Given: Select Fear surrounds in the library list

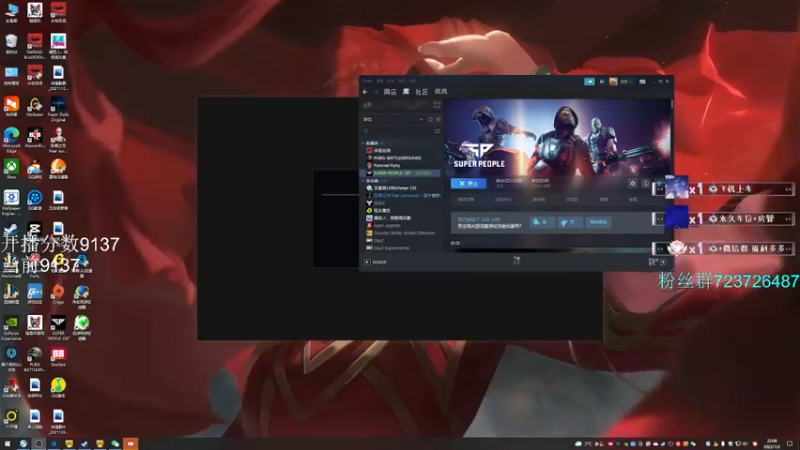Looking at the screenshot, I should [x=403, y=195].
